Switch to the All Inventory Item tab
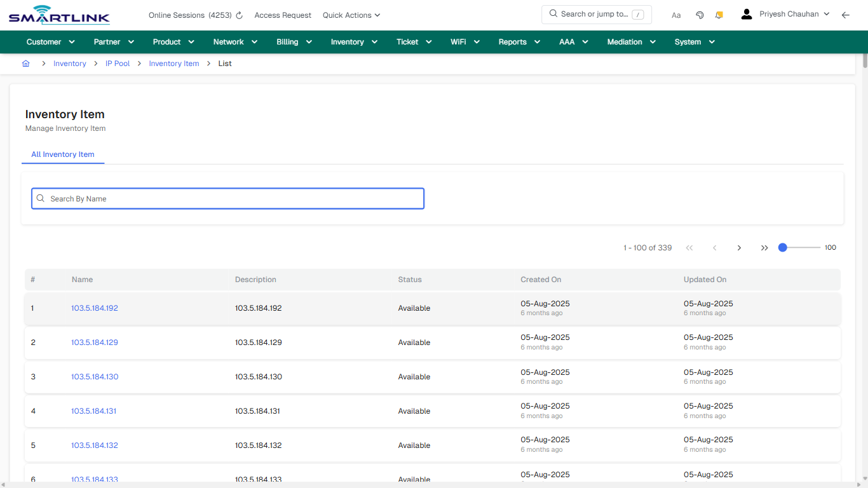Image resolution: width=868 pixels, height=488 pixels. 63,154
